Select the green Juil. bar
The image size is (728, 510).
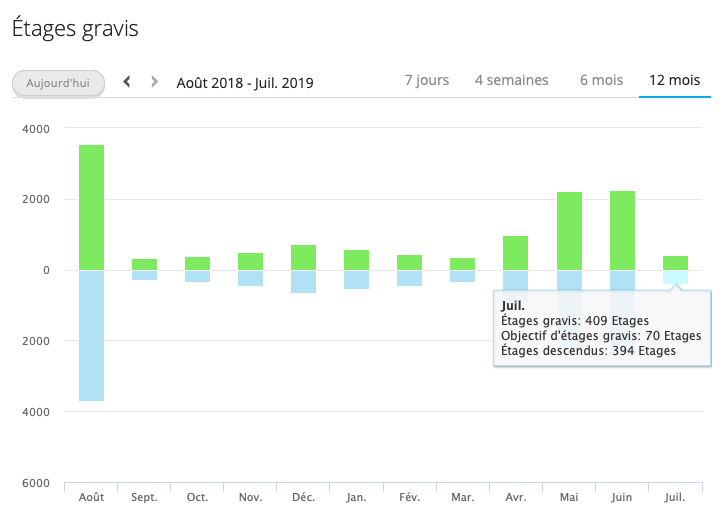pyautogui.click(x=675, y=263)
